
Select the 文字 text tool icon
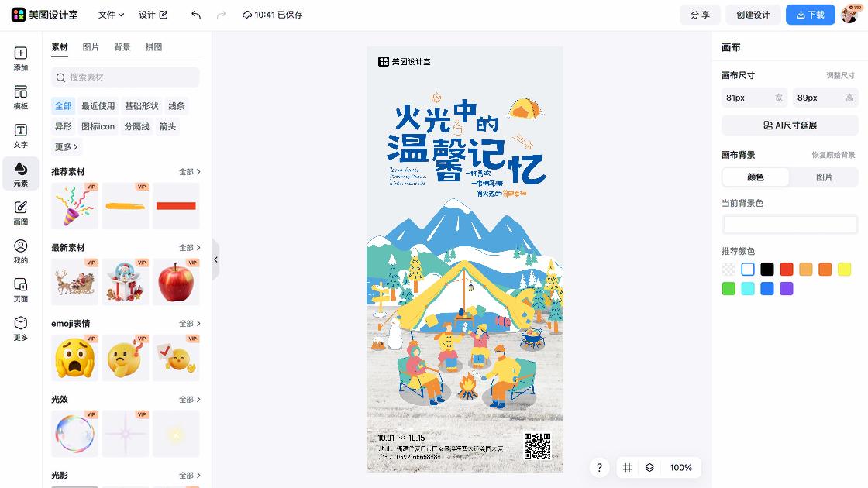point(20,136)
